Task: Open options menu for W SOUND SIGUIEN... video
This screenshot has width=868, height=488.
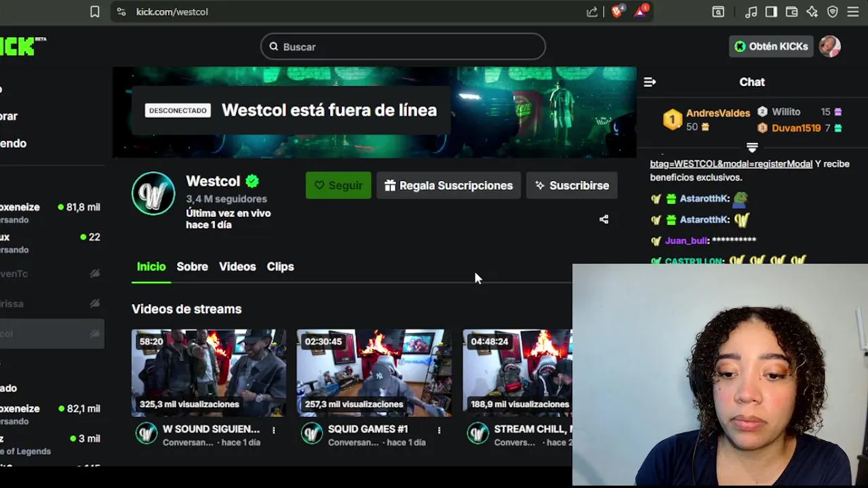Action: (x=274, y=430)
